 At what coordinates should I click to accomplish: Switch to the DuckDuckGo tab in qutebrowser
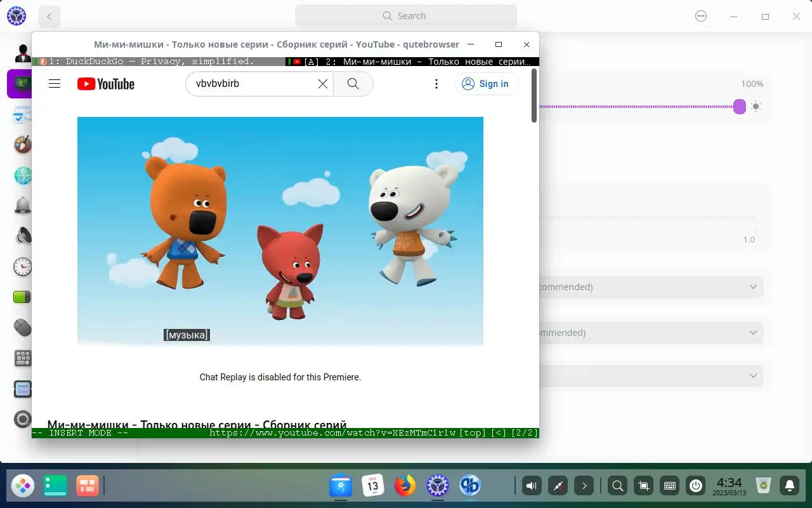pyautogui.click(x=159, y=62)
